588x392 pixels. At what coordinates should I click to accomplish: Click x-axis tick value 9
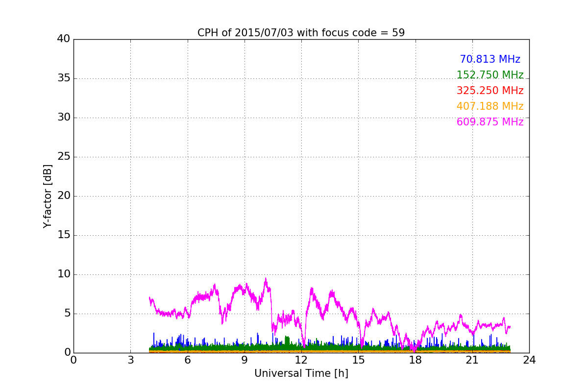[245, 360]
